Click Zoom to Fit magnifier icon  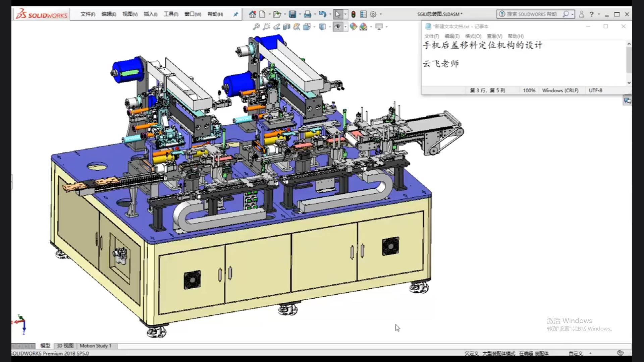pyautogui.click(x=256, y=26)
